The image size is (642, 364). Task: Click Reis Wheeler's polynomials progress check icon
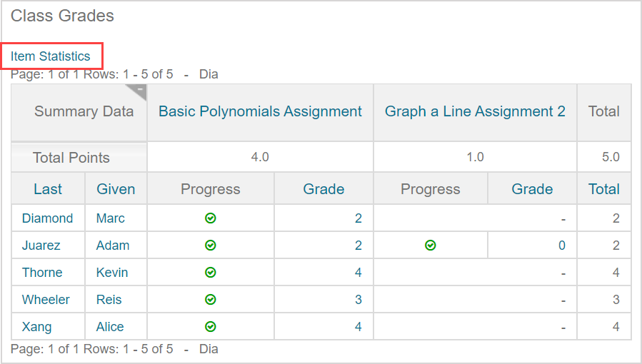coord(211,300)
